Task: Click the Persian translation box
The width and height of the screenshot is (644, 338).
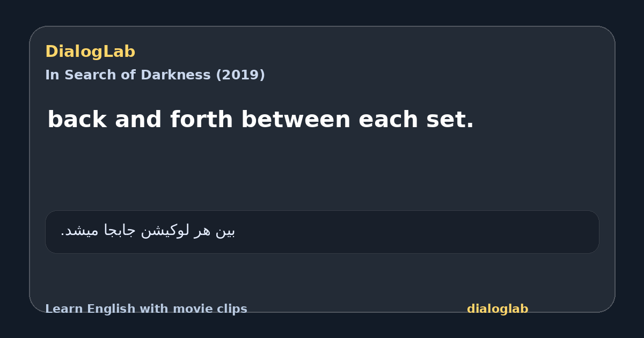Action: tap(322, 232)
